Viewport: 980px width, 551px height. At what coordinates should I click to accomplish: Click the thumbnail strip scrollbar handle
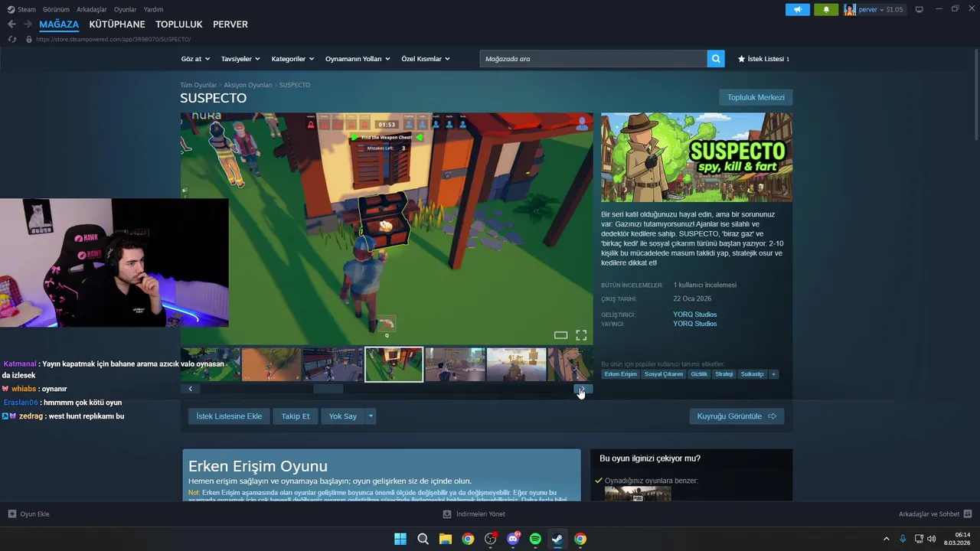(x=328, y=389)
